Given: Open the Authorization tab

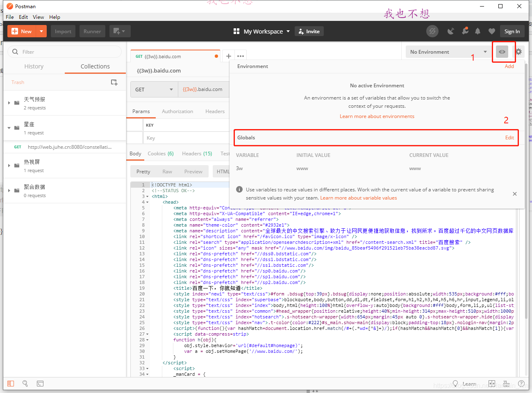Looking at the screenshot, I should pyautogui.click(x=177, y=111).
